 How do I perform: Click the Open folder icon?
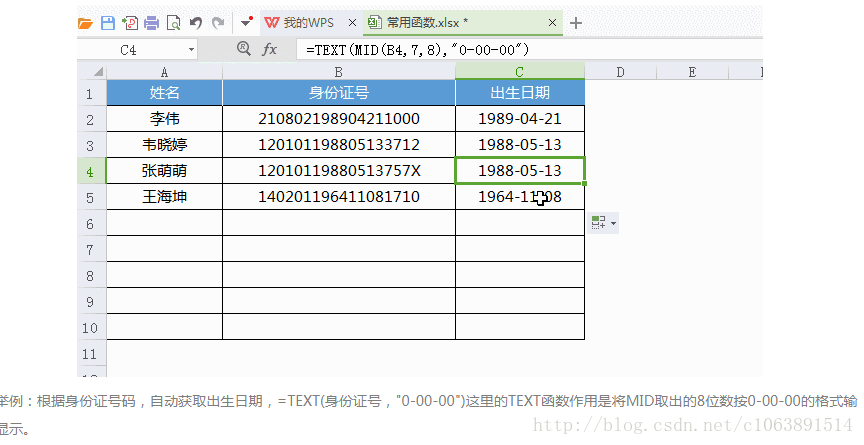[x=85, y=23]
